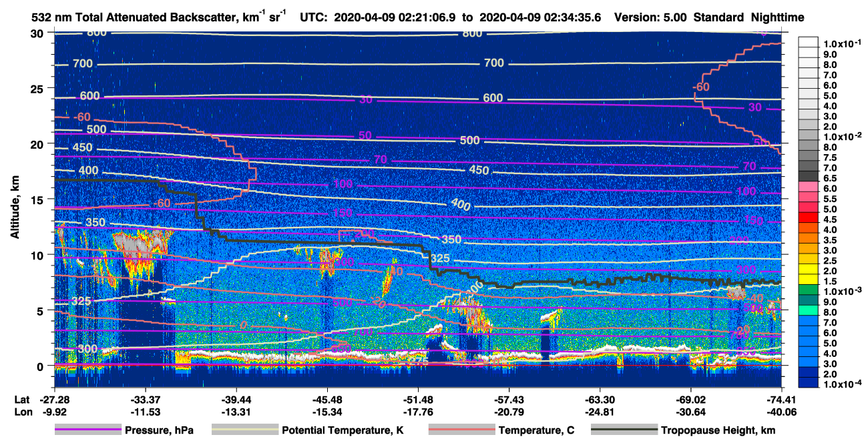Click longitude value -40.06
Image resolution: width=868 pixels, height=445 pixels.
pos(782,412)
